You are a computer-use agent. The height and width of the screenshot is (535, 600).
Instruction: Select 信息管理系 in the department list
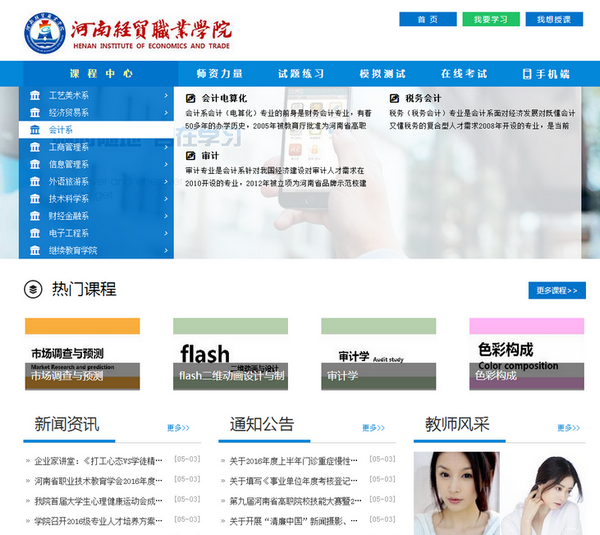69,165
